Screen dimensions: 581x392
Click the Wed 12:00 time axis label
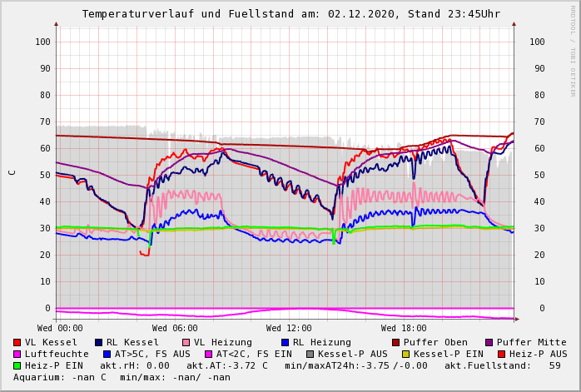coord(289,328)
